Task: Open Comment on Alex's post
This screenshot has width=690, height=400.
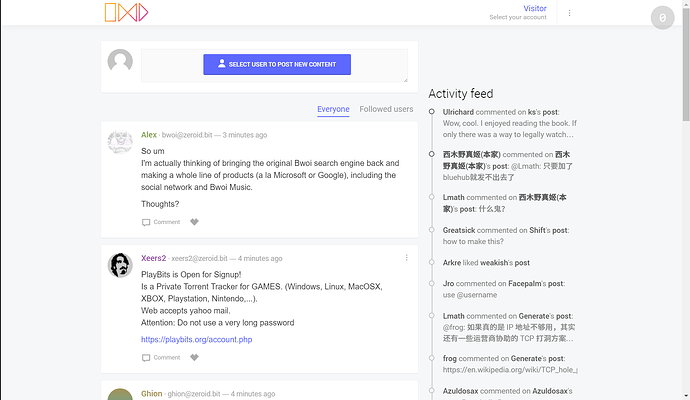Action: 161,222
